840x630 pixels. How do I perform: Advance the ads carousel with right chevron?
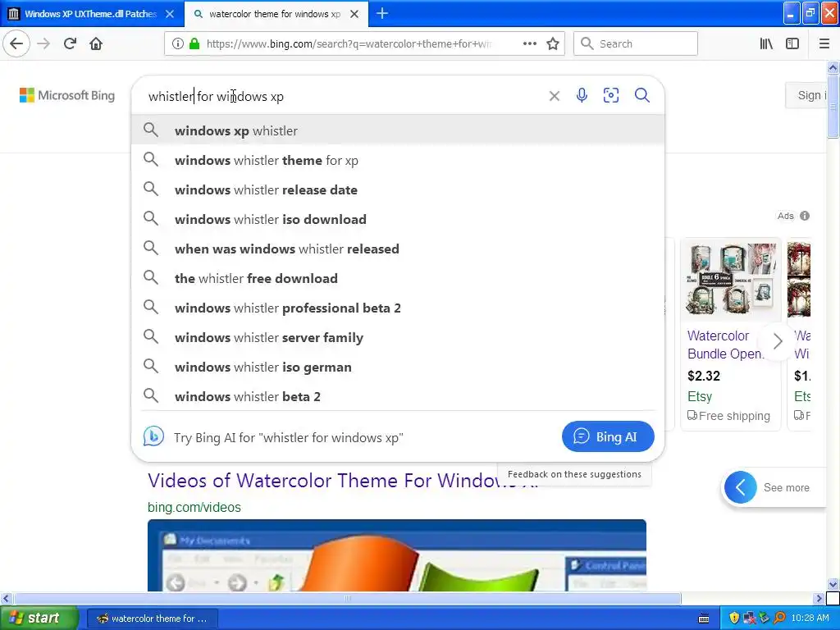click(x=778, y=341)
